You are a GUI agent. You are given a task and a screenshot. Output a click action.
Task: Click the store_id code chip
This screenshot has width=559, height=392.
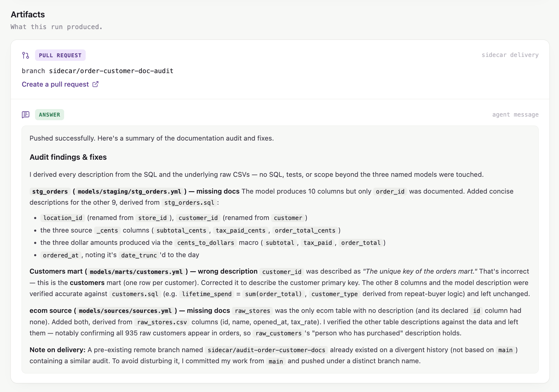coord(152,218)
